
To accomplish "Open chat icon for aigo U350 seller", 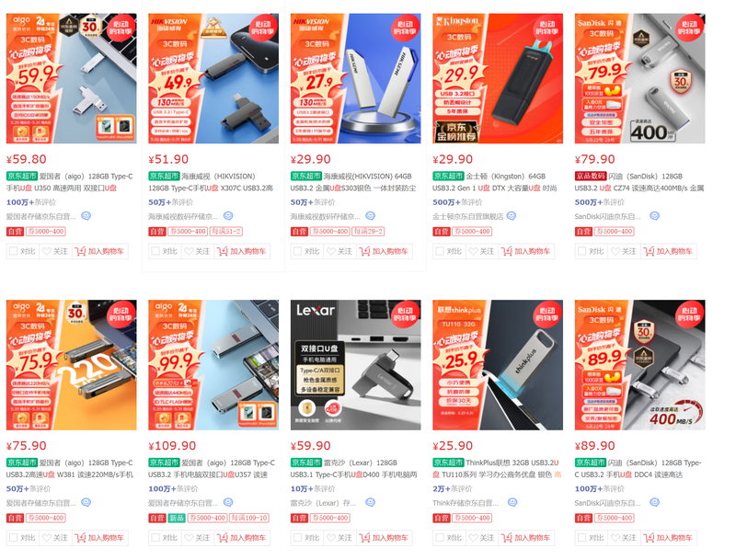I will click(x=86, y=216).
